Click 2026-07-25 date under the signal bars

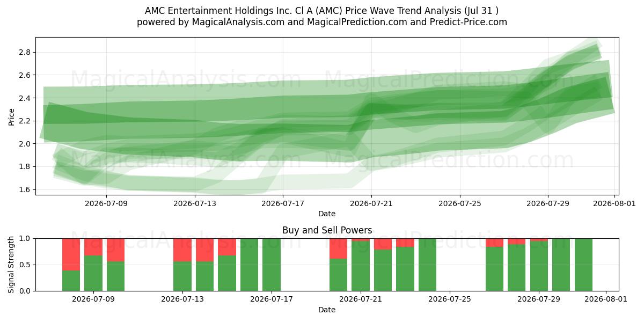(450, 299)
